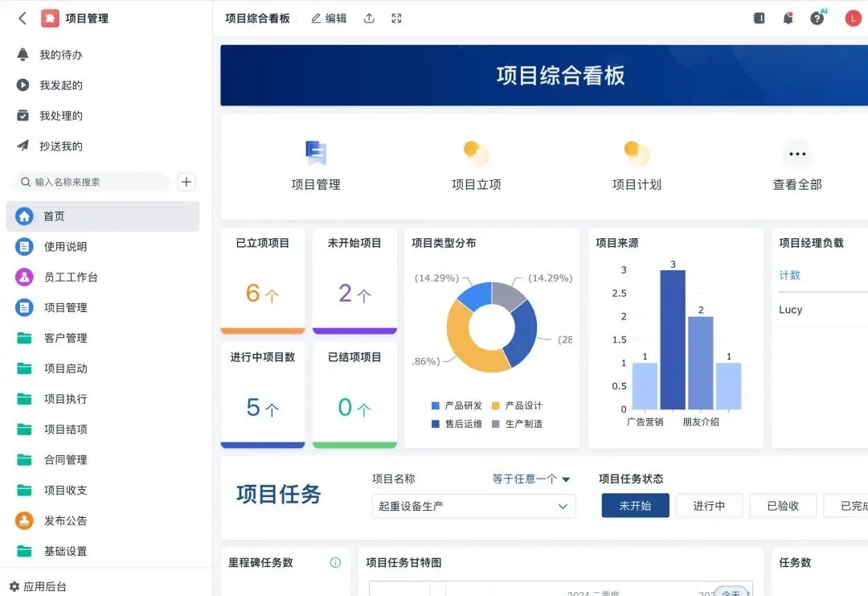Select 我处理的 menu label
The height and width of the screenshot is (596, 868).
[61, 115]
